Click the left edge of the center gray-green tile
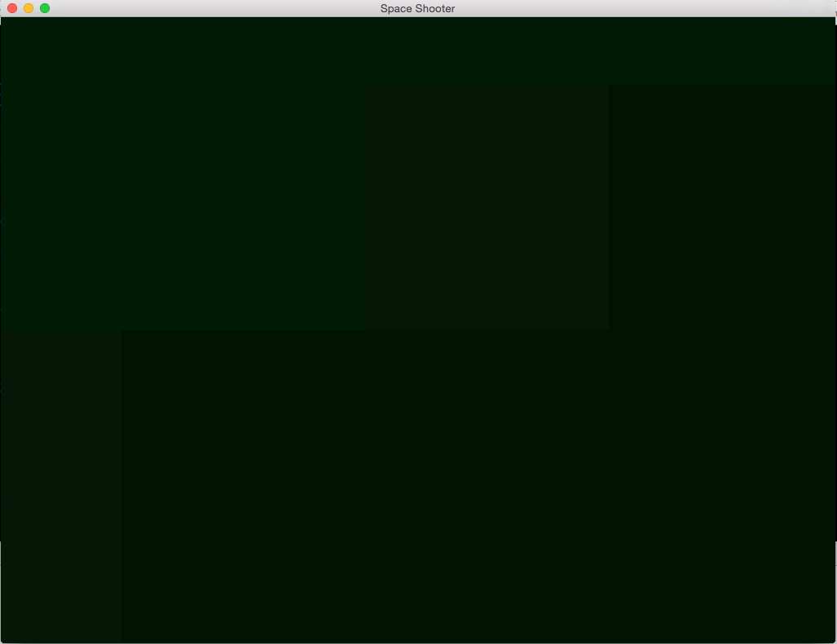This screenshot has height=644, width=837. [364, 207]
